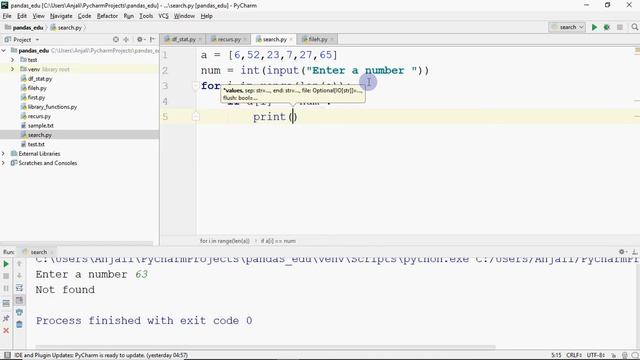Viewport: 640px width, 360px height.
Task: Collapse all in Project panel header
Action: tap(126, 40)
